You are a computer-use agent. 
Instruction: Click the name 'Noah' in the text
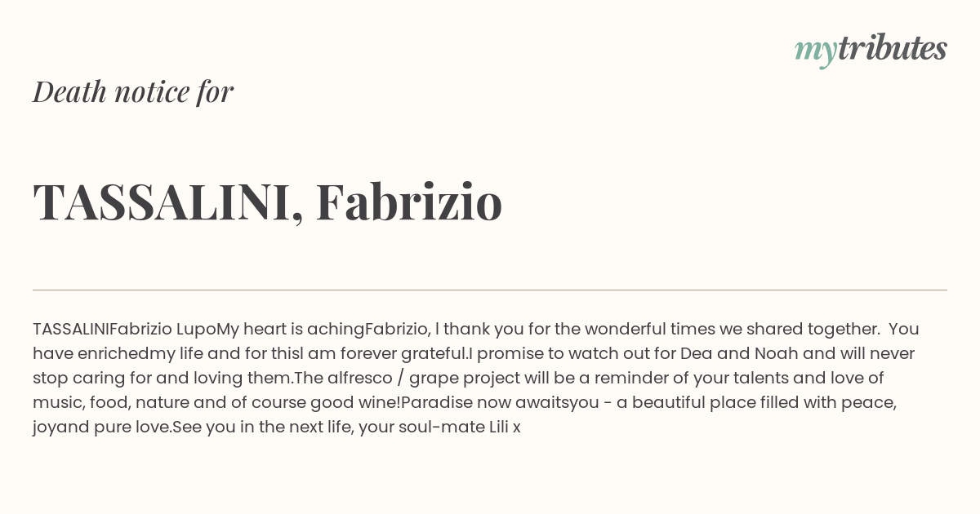[776, 354]
